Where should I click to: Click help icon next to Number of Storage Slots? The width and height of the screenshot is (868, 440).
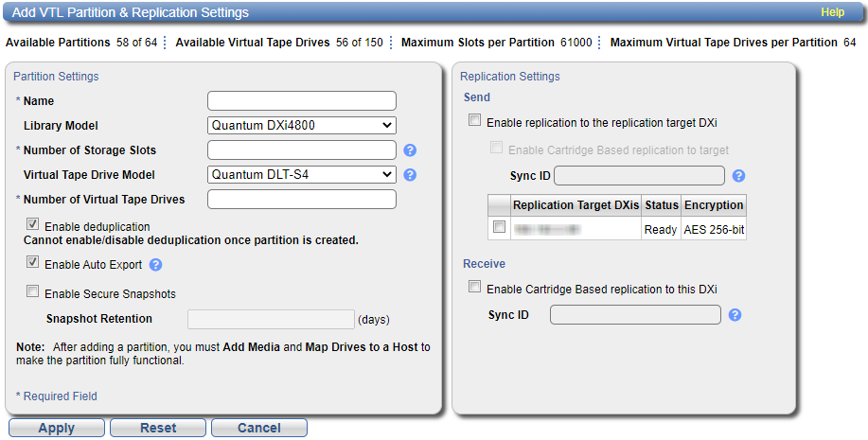(410, 150)
